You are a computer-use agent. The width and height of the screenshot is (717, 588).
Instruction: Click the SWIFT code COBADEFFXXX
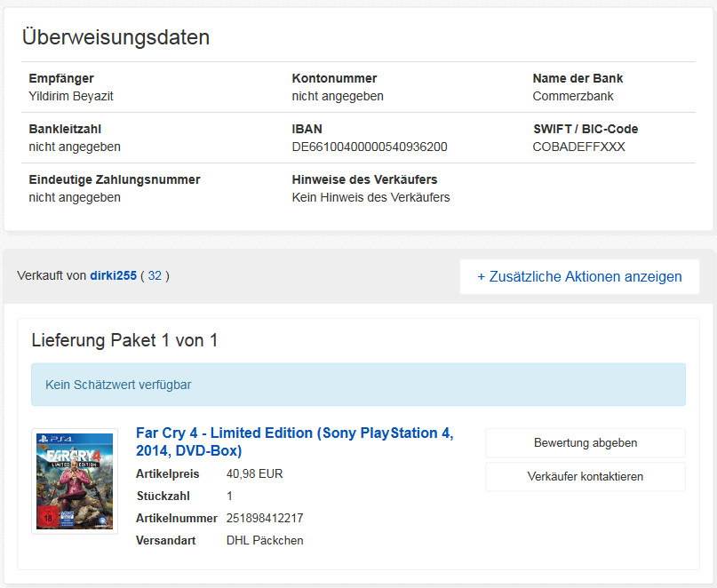click(578, 147)
